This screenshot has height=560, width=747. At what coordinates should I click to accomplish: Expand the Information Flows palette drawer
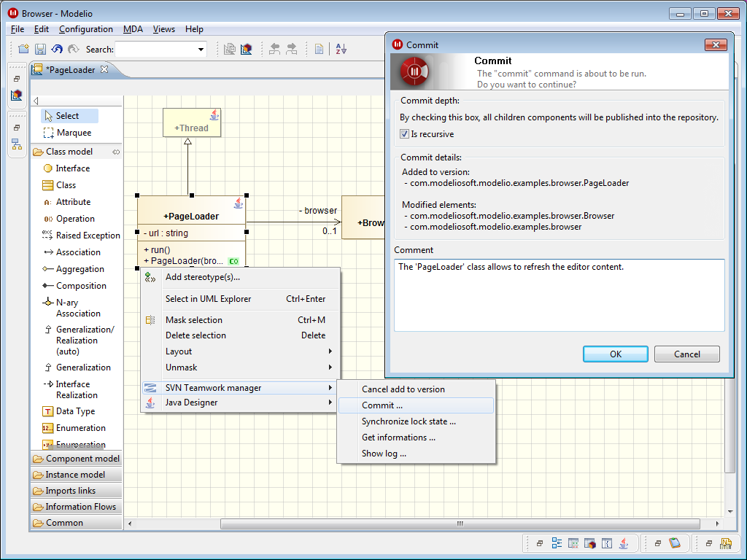click(76, 507)
